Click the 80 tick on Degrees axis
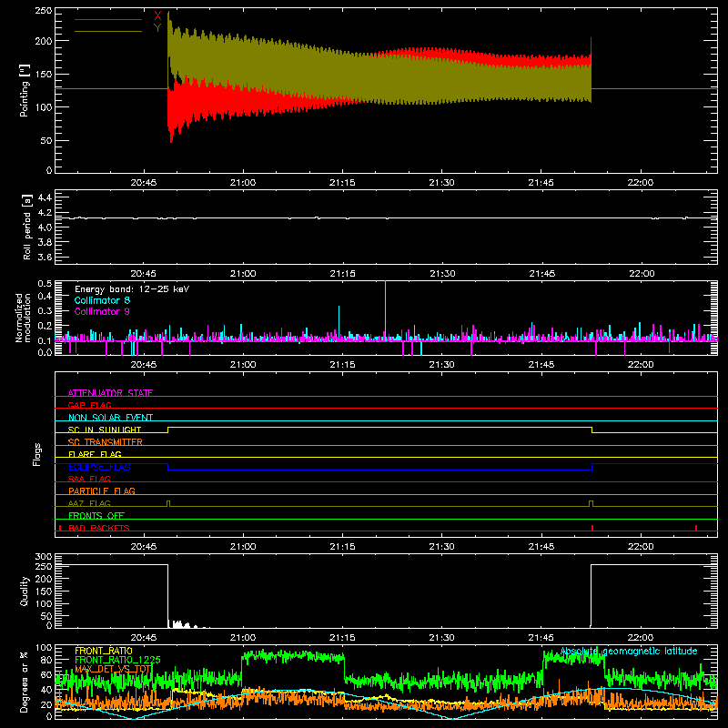 (46, 660)
